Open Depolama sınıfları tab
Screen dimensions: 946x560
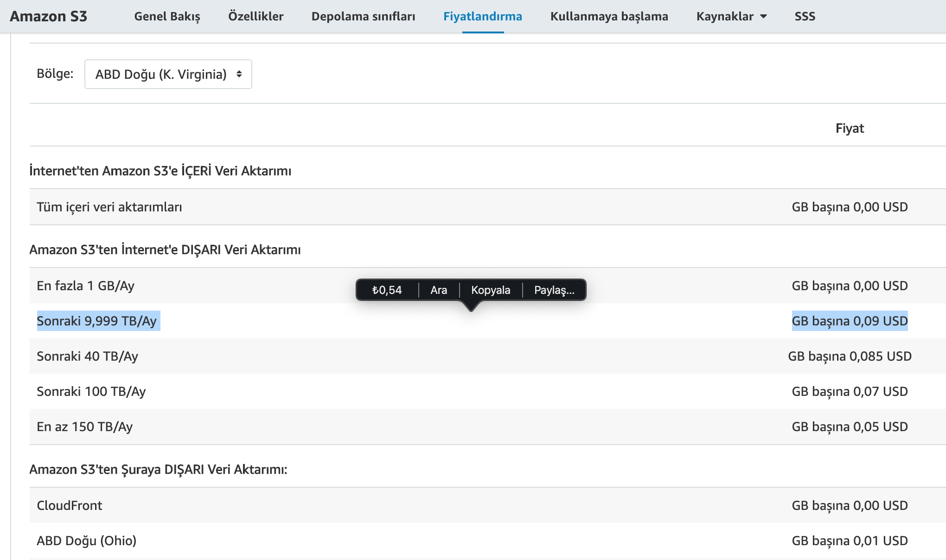363,16
